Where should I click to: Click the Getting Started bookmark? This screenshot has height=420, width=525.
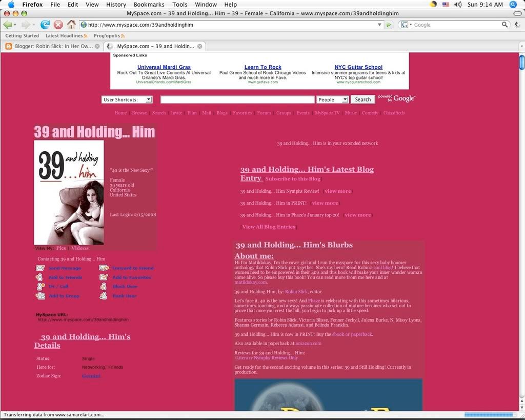[22, 35]
